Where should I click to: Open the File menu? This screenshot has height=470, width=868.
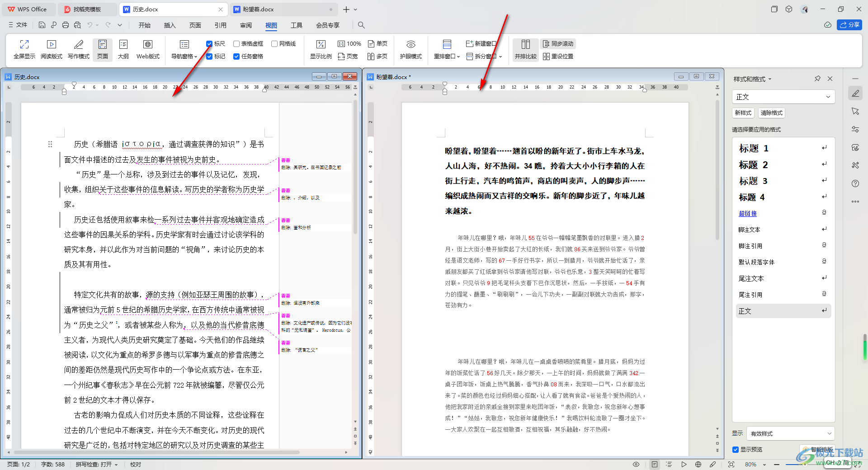coord(18,25)
